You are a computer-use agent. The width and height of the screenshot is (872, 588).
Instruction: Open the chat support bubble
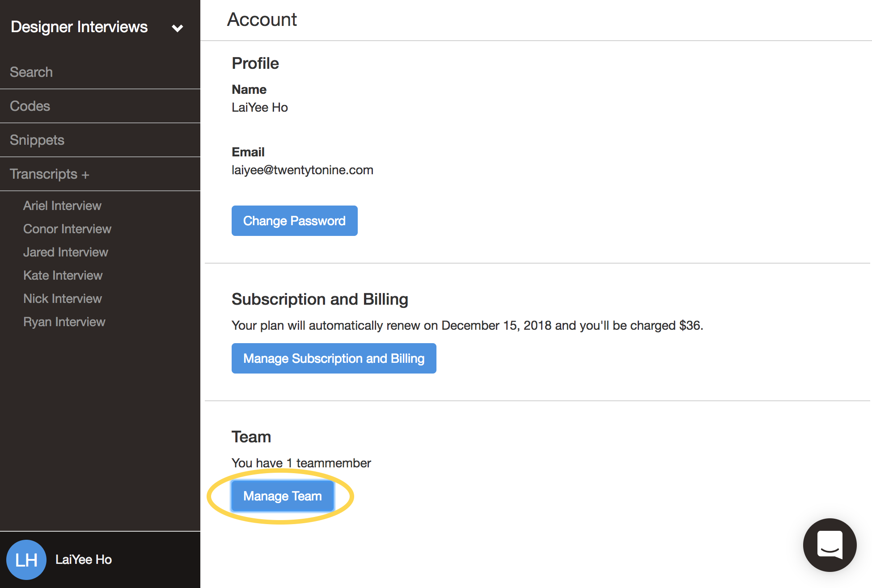point(830,546)
